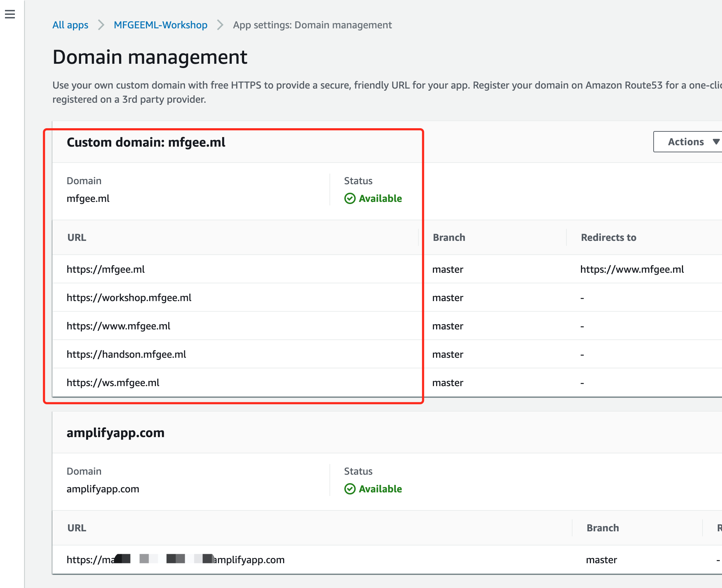Image resolution: width=722 pixels, height=588 pixels.
Task: Click the amplifyapp.com default URL
Action: pos(175,560)
